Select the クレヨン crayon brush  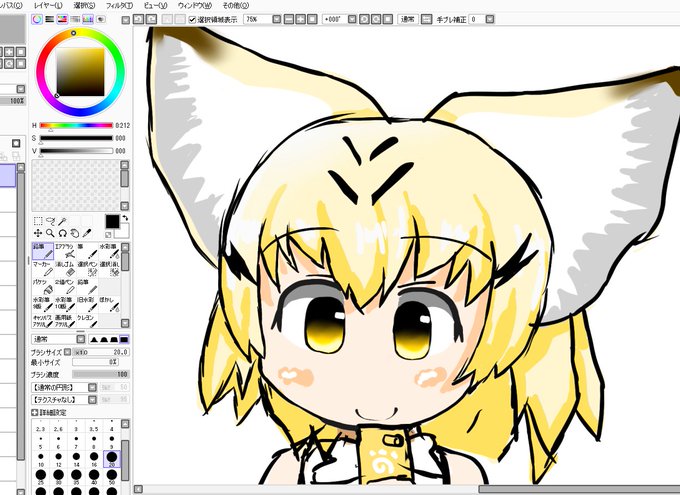[x=87, y=321]
